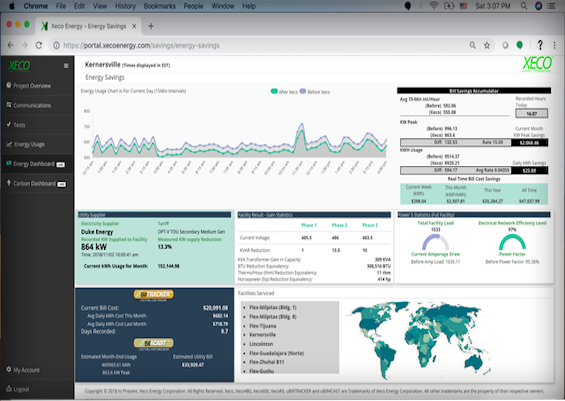
Task: Click the Wi-Fi status icon
Action: pos(434,6)
